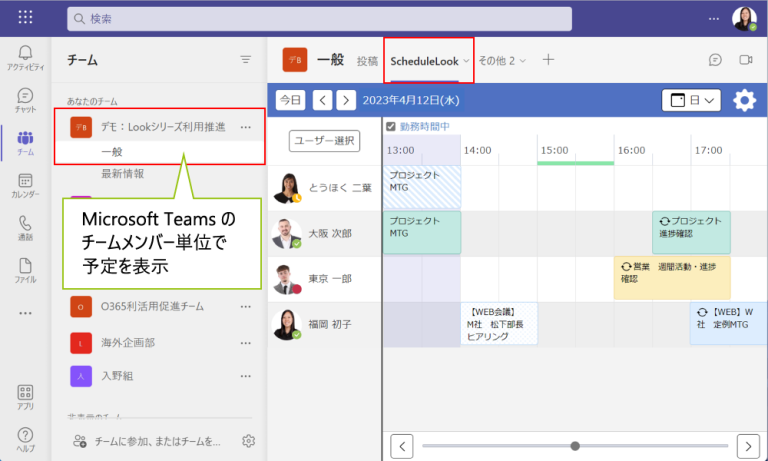Open the Activity (アクティビティ) bell icon
This screenshot has height=461, width=768.
click(25, 57)
